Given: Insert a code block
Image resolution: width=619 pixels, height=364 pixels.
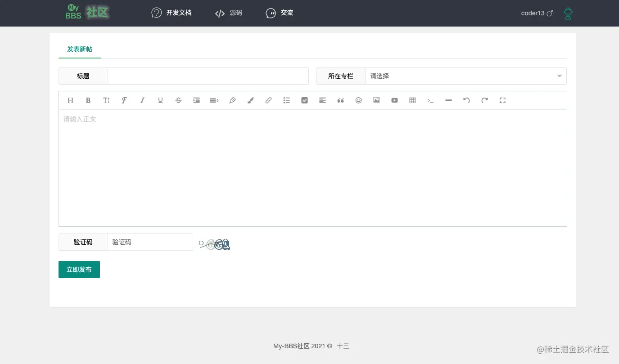Looking at the screenshot, I should pyautogui.click(x=430, y=100).
